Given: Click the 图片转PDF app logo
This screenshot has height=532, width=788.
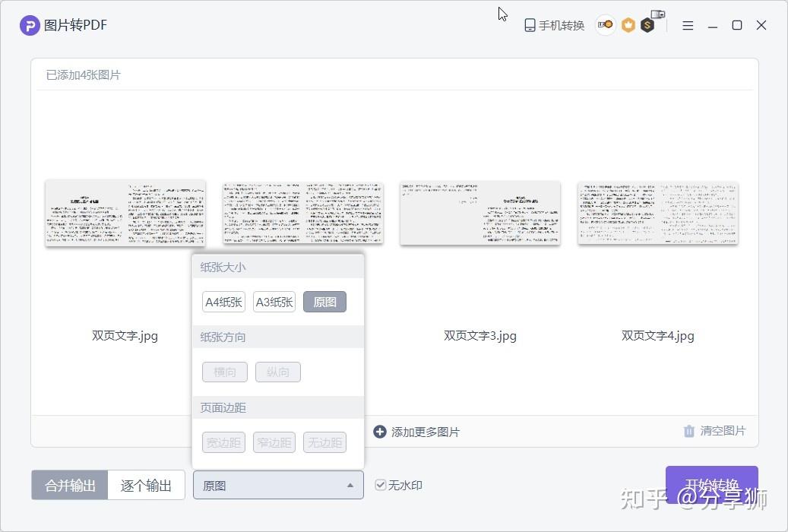Looking at the screenshot, I should 30,25.
